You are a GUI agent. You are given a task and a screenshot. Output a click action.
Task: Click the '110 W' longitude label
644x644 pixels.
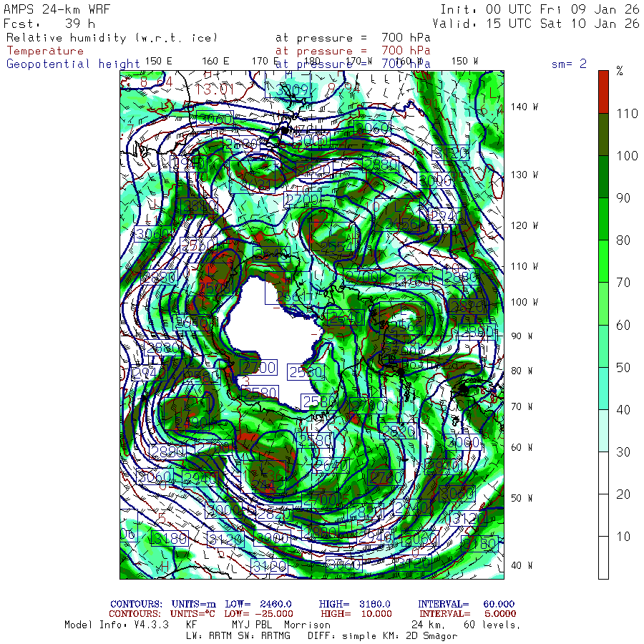click(x=524, y=266)
